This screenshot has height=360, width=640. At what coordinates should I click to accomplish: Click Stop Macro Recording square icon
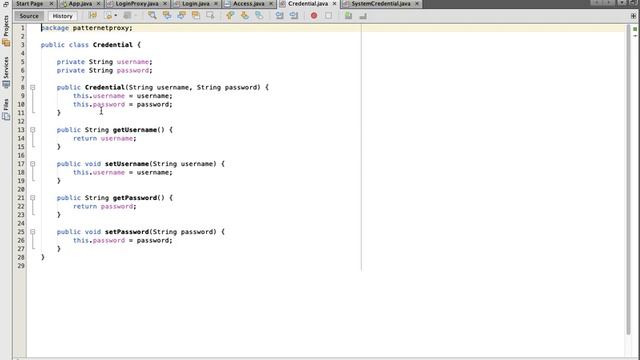tap(329, 16)
